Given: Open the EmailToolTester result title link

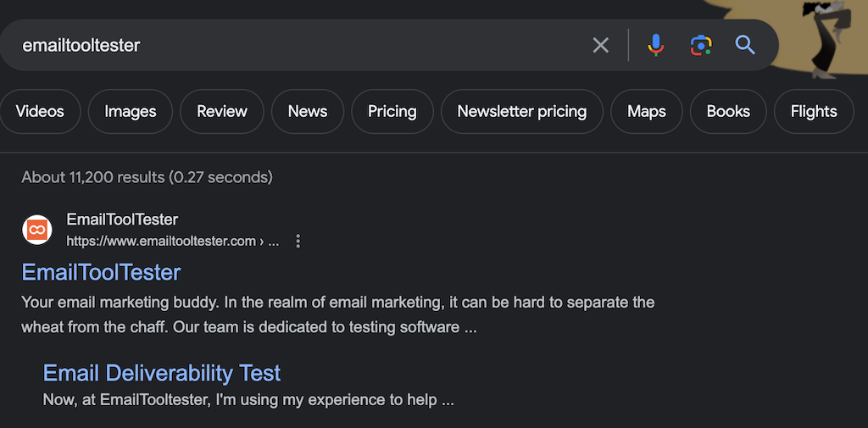Looking at the screenshot, I should pos(102,272).
